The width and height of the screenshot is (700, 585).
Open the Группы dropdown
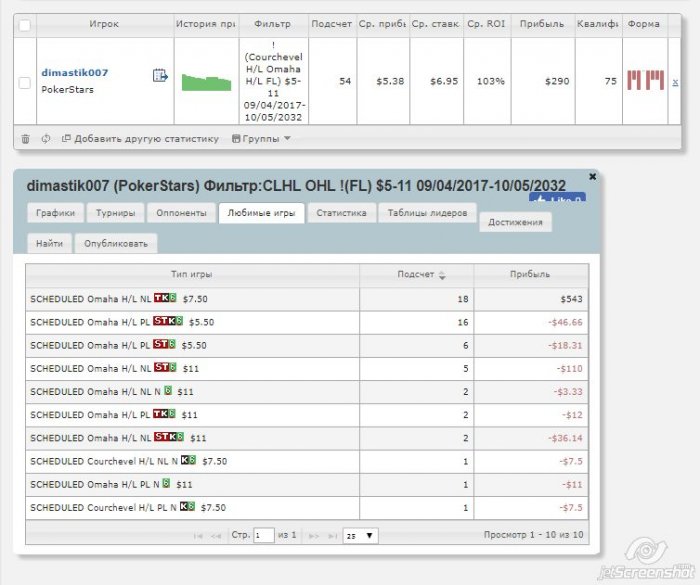(x=261, y=139)
